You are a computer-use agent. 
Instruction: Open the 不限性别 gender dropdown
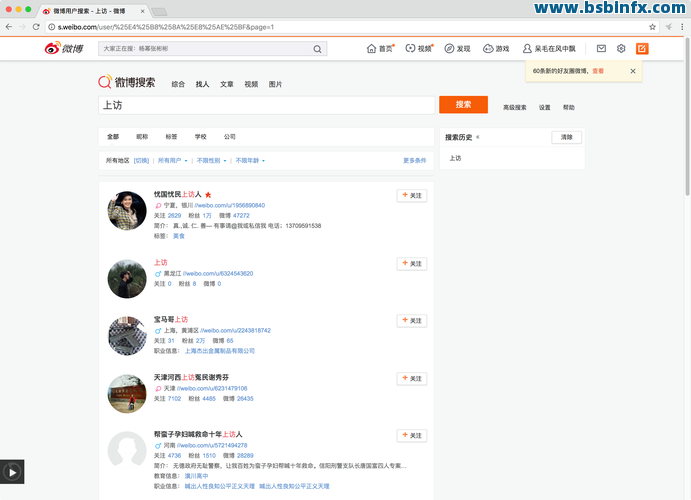(x=212, y=160)
